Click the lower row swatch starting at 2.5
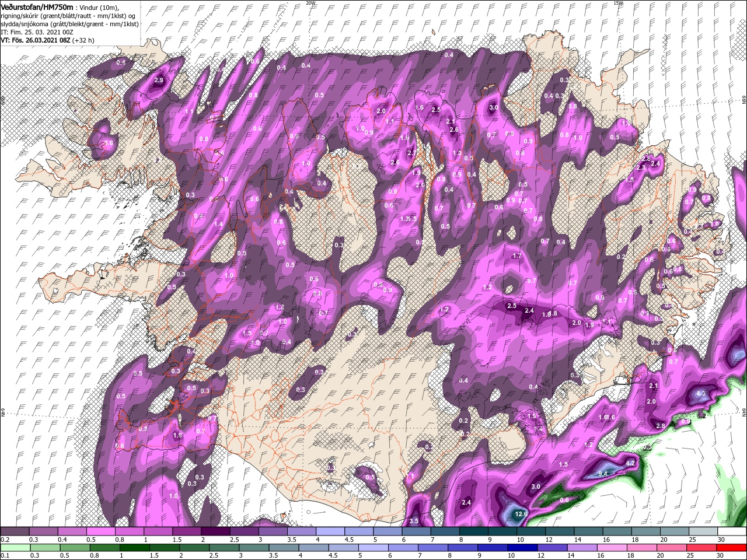This screenshot has height=560, width=747. click(224, 548)
